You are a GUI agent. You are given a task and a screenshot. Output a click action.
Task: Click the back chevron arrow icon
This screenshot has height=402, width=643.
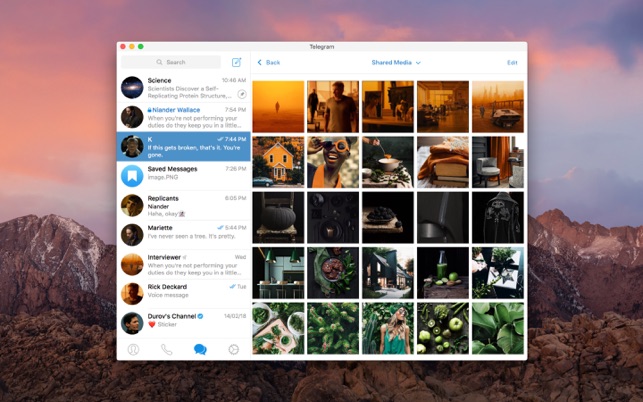pos(259,62)
